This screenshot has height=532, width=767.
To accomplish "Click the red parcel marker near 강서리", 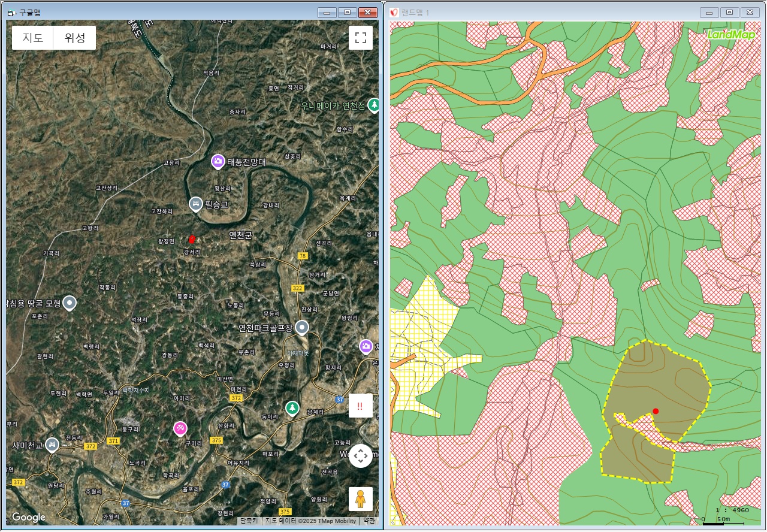I will coord(192,239).
